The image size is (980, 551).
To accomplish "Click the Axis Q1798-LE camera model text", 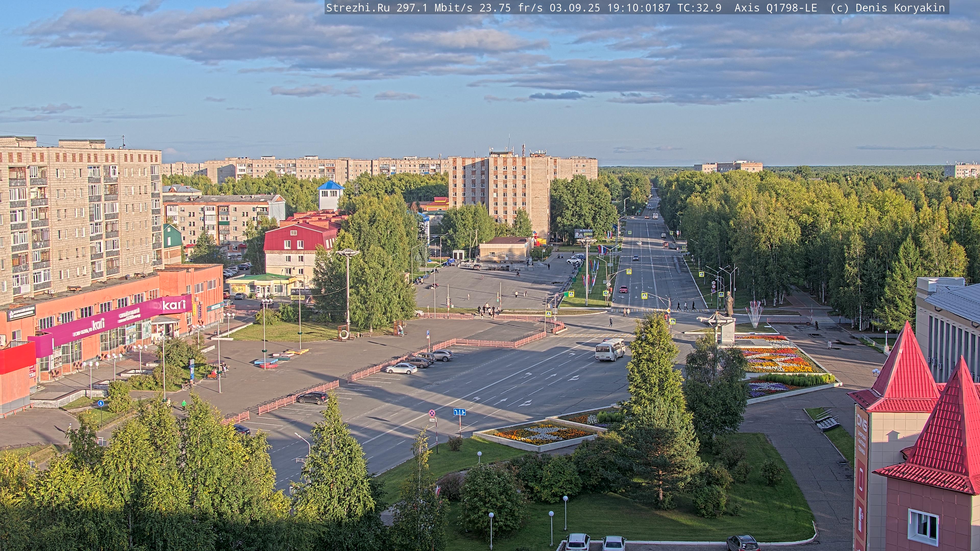I will click(x=776, y=8).
